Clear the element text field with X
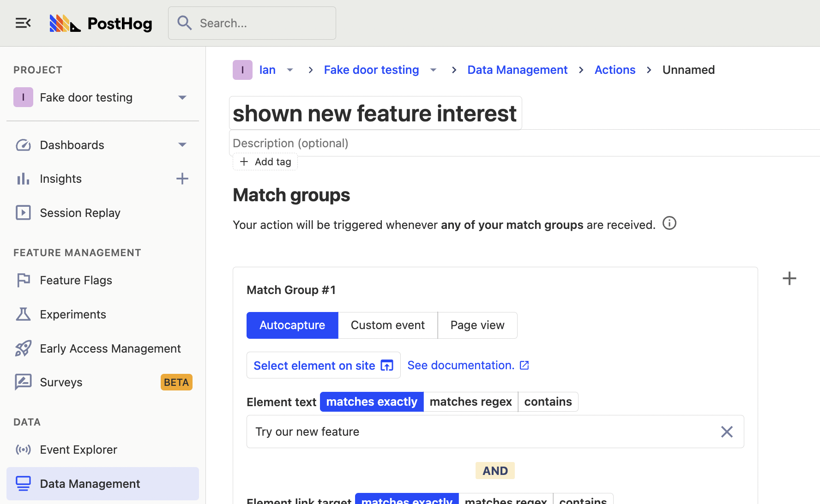 pyautogui.click(x=727, y=432)
